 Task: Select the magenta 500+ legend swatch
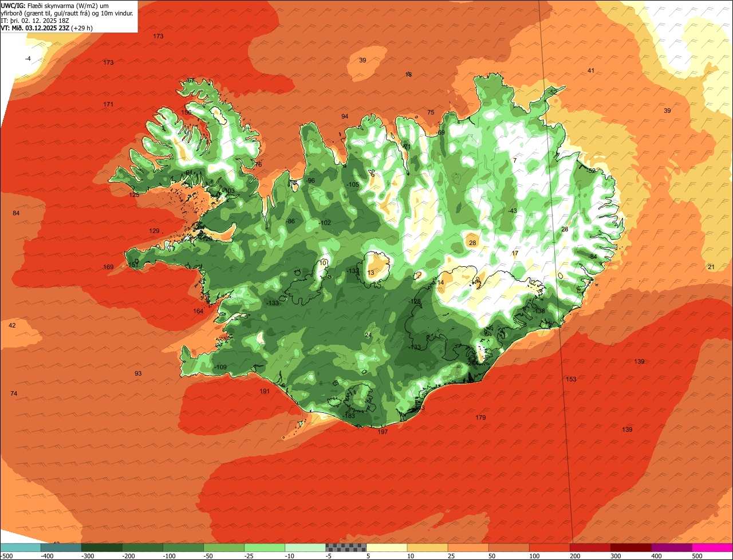pyautogui.click(x=712, y=547)
